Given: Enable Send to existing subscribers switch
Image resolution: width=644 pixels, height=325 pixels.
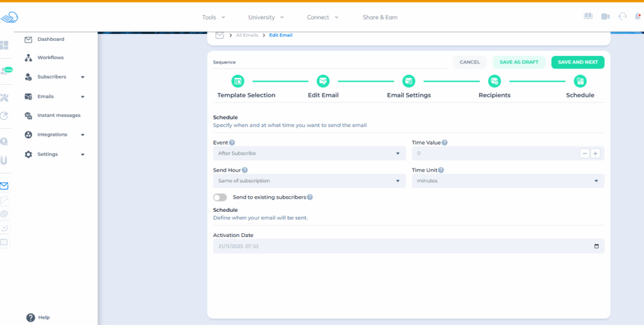Looking at the screenshot, I should pos(220,197).
